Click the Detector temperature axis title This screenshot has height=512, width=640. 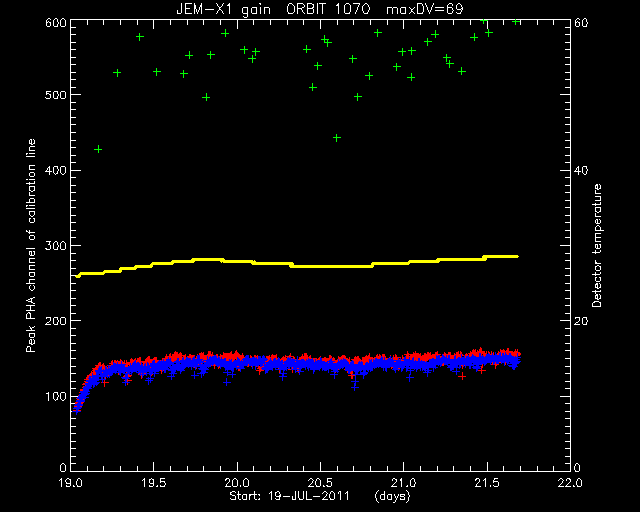pos(597,245)
